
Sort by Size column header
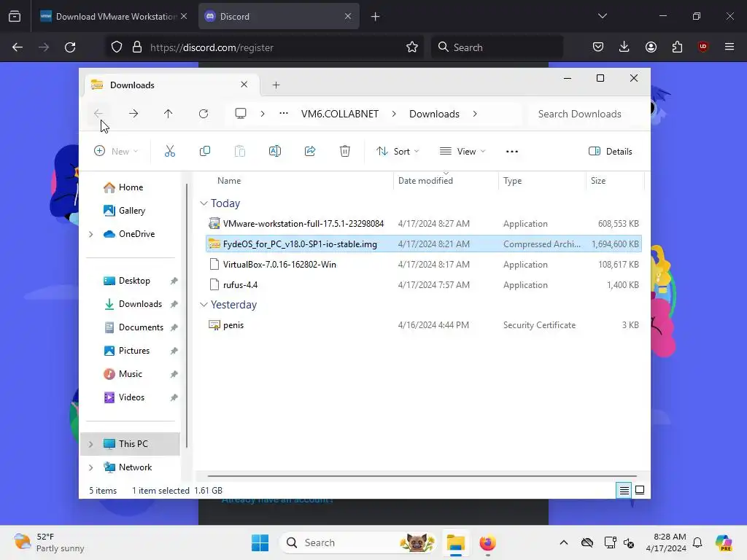pos(598,181)
